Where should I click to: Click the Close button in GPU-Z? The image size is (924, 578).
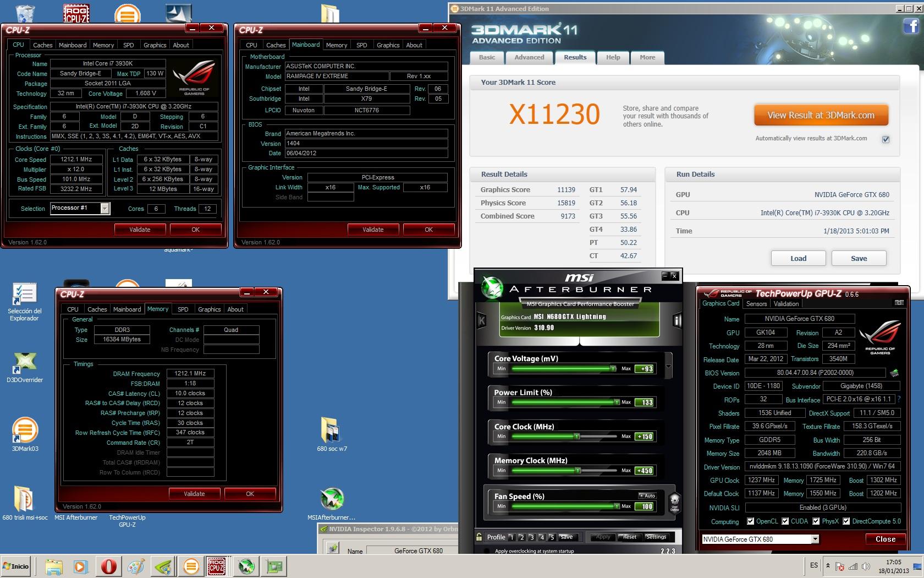coord(886,539)
